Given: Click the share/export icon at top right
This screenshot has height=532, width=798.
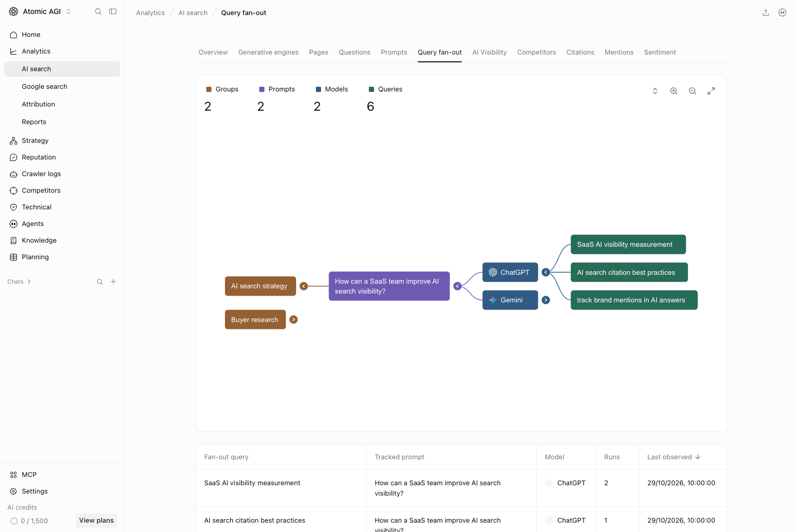Looking at the screenshot, I should click(766, 12).
